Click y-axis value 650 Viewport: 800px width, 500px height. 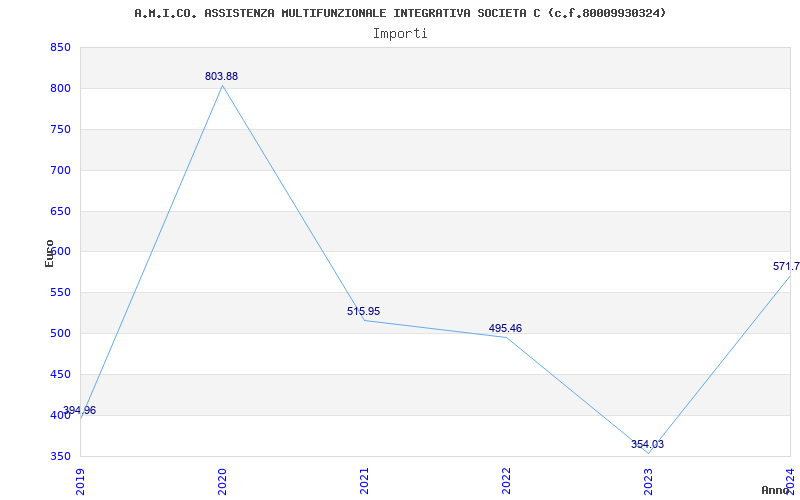click(x=60, y=211)
